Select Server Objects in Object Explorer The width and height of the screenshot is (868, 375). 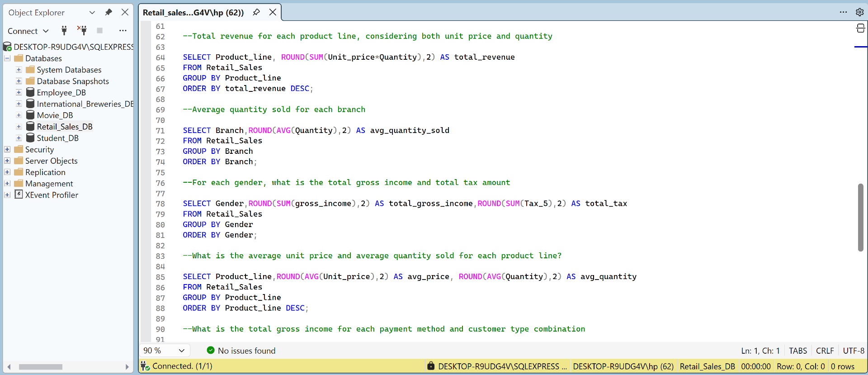pos(51,161)
